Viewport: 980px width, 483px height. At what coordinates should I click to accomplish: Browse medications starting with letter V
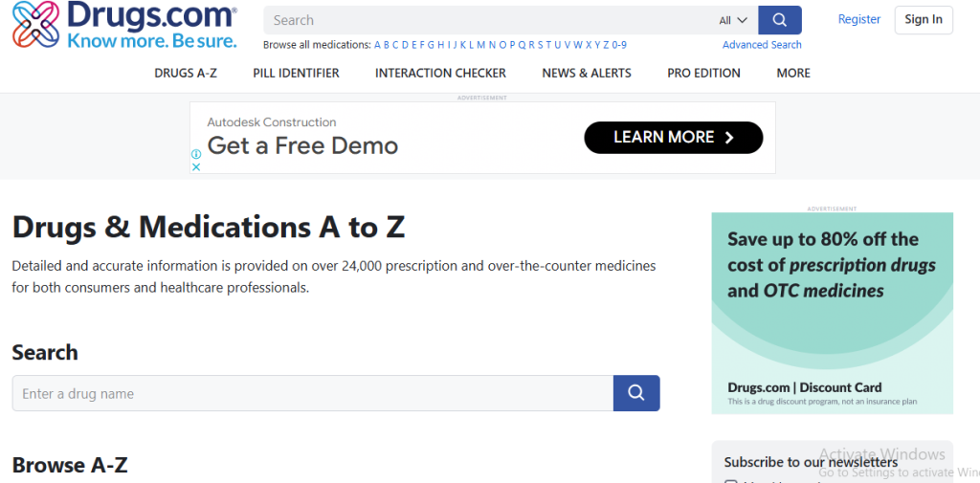click(x=567, y=45)
